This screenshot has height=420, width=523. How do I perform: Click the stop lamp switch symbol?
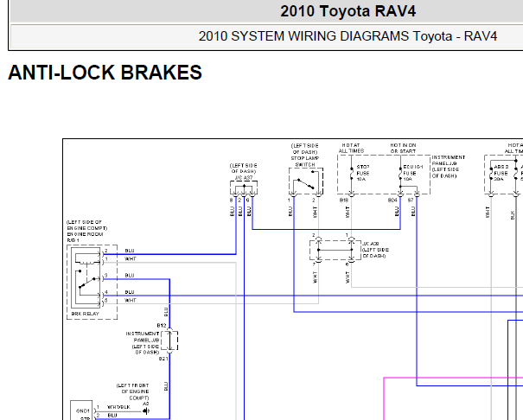305,181
